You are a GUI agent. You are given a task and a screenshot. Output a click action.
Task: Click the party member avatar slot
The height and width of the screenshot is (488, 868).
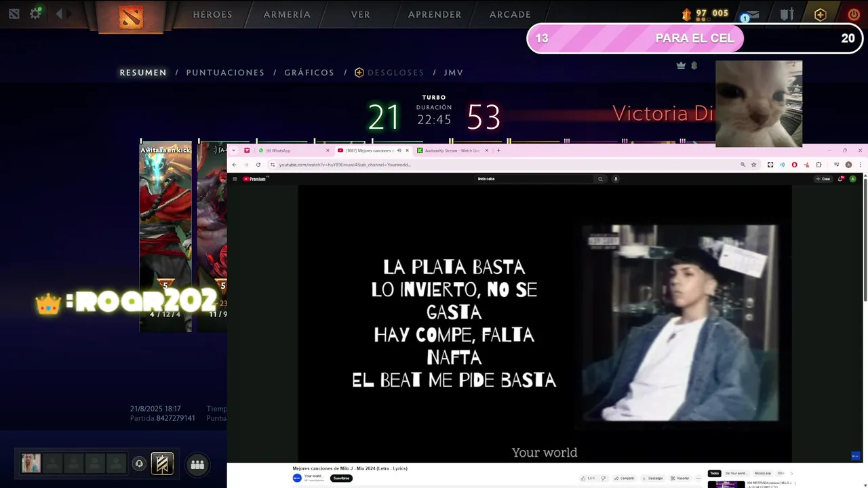[x=31, y=464]
